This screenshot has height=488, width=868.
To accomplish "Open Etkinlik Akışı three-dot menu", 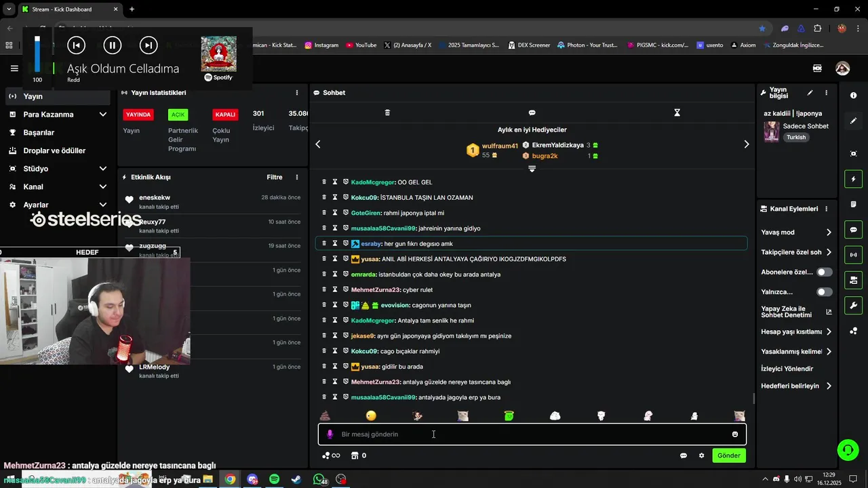I will pyautogui.click(x=296, y=177).
